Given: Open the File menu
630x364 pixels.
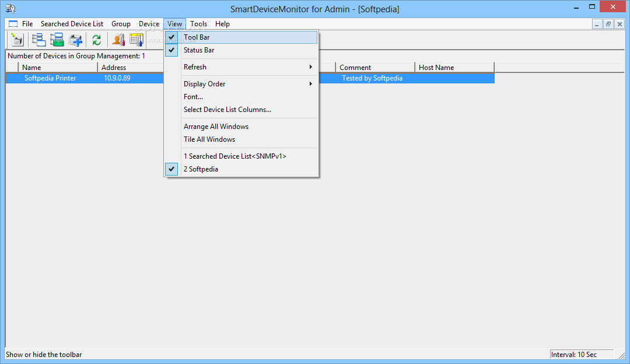Looking at the screenshot, I should 27,24.
